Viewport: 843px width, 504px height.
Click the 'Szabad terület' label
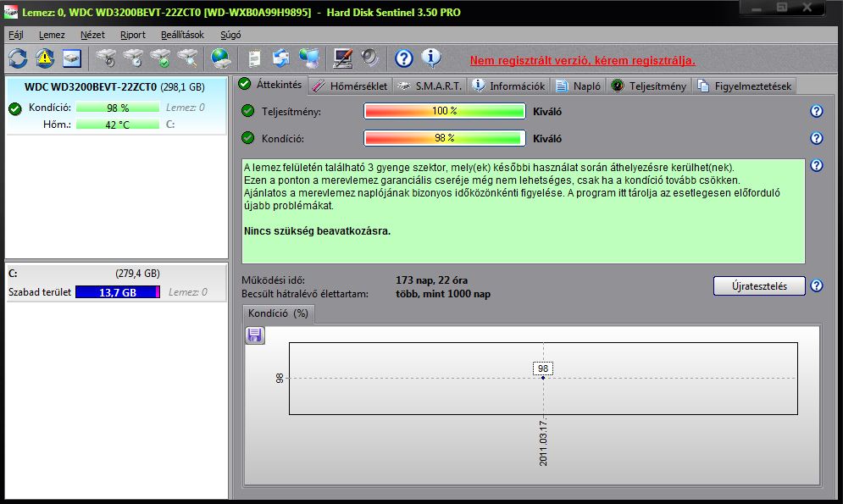40,292
